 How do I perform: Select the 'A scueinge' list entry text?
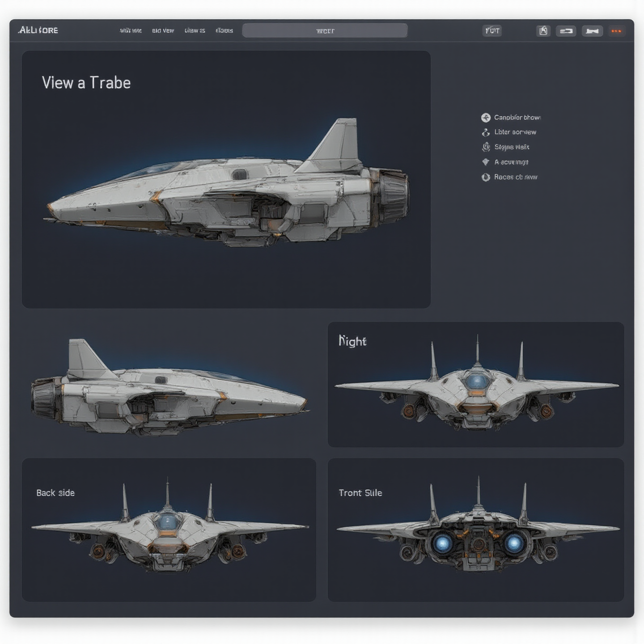point(511,162)
